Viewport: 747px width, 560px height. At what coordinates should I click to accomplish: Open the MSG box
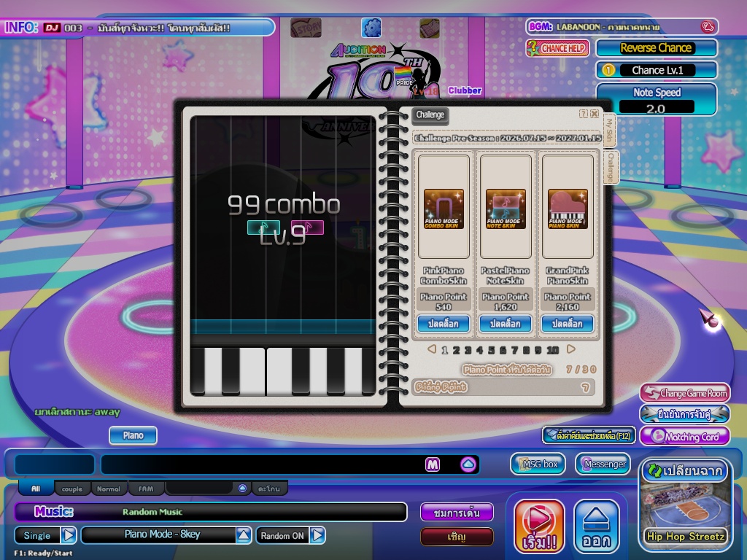tap(538, 464)
